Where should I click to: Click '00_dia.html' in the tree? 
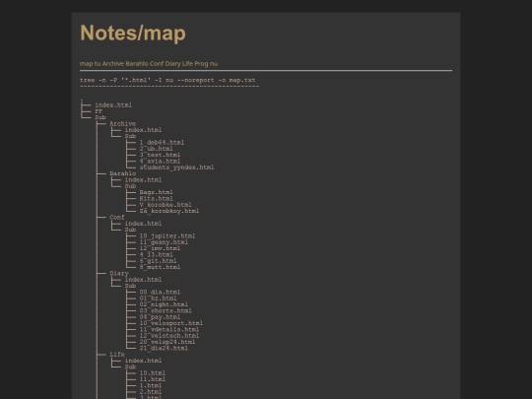pos(160,293)
